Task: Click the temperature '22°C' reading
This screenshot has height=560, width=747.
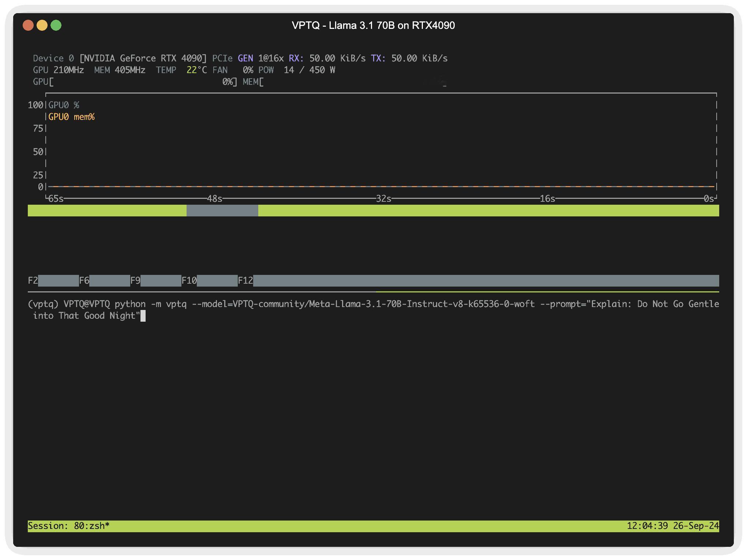Action: pos(196,70)
